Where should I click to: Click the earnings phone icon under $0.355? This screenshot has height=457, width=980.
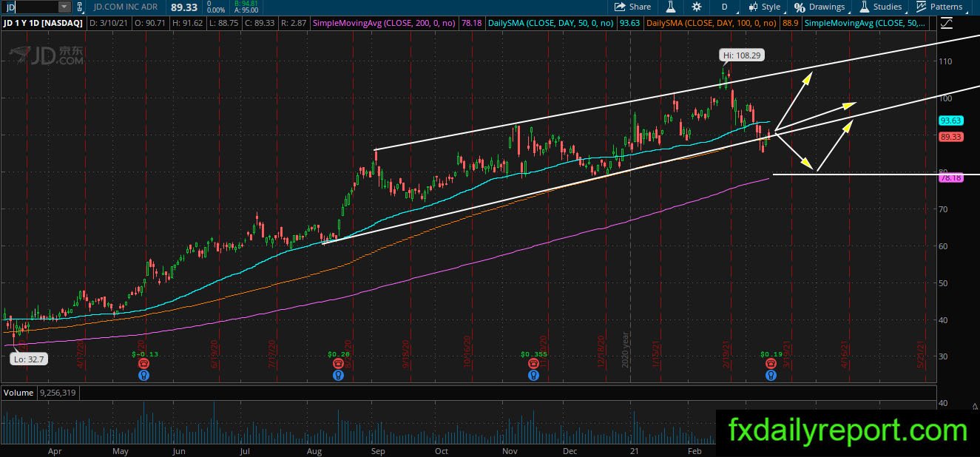coord(533,364)
